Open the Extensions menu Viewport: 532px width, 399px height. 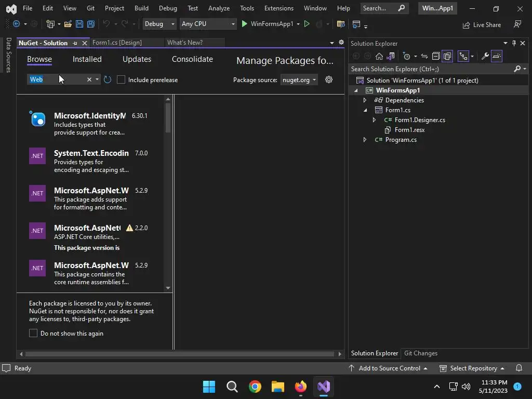(x=279, y=8)
